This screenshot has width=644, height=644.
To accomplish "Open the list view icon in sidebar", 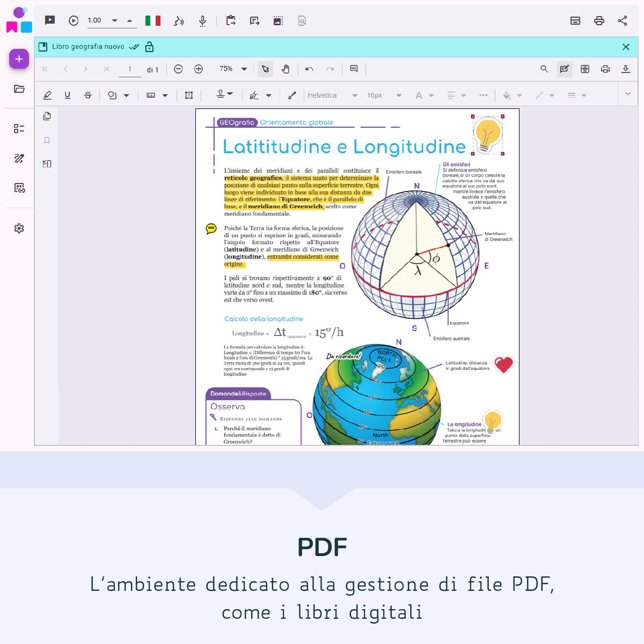I will (x=19, y=129).
